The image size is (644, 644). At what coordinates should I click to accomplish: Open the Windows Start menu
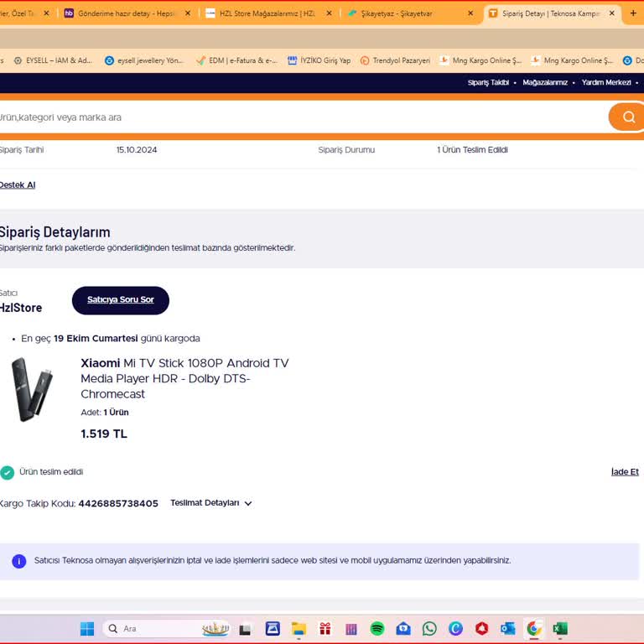tap(87, 628)
